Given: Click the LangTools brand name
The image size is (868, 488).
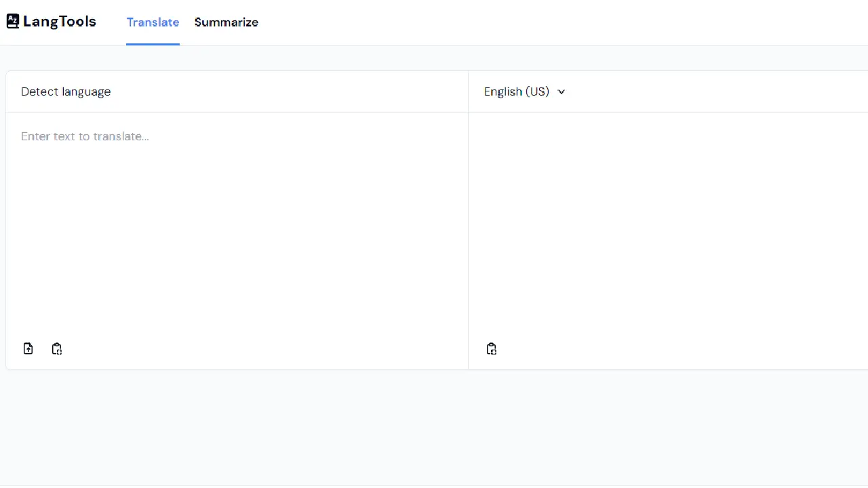Looking at the screenshot, I should tap(59, 21).
